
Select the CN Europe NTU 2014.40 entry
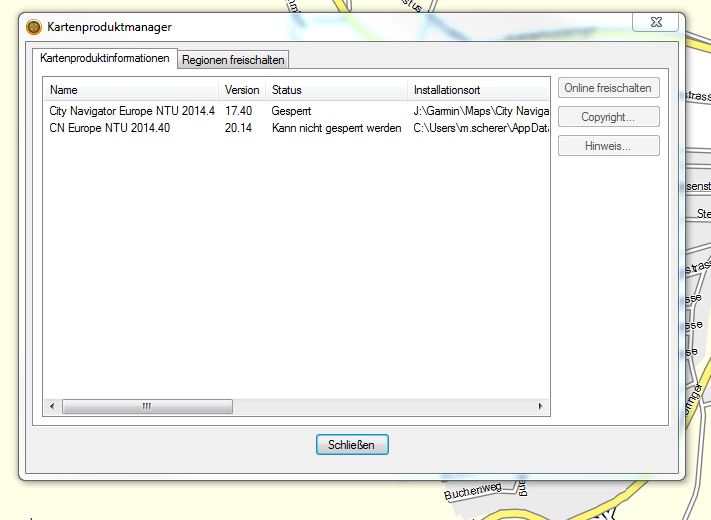tap(110, 128)
